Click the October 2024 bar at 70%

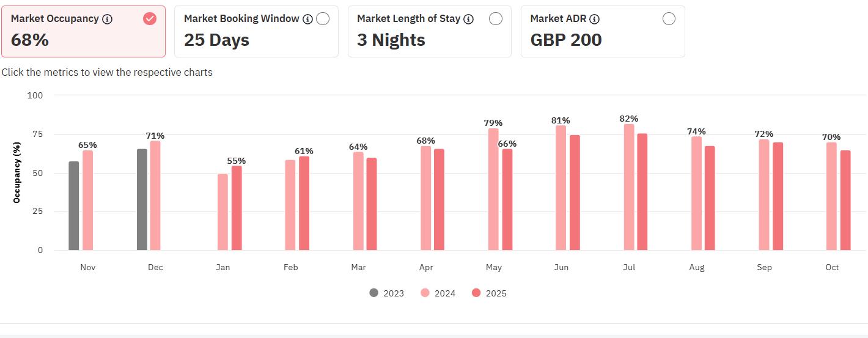pos(832,196)
